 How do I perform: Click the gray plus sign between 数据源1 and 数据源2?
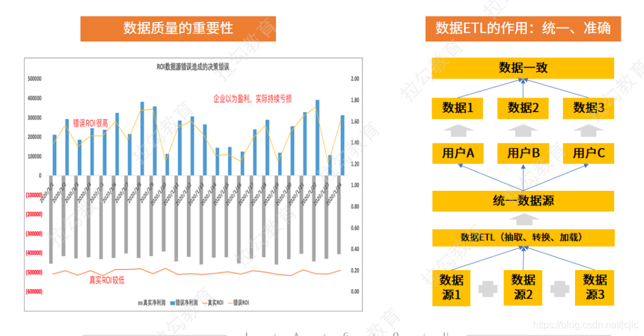(x=488, y=289)
